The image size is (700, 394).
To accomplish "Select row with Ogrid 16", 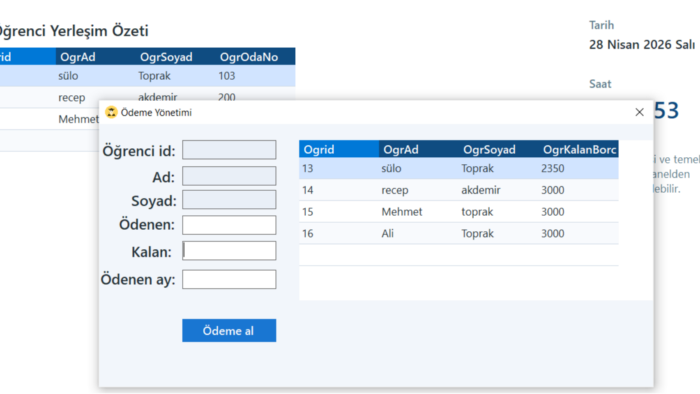I will [x=458, y=233].
